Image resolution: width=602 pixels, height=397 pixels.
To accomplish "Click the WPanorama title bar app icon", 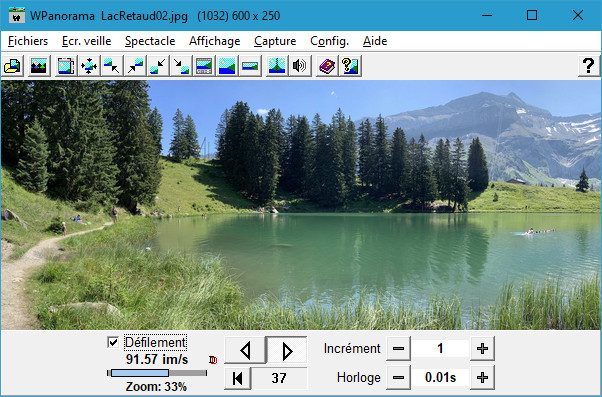I will pyautogui.click(x=17, y=15).
